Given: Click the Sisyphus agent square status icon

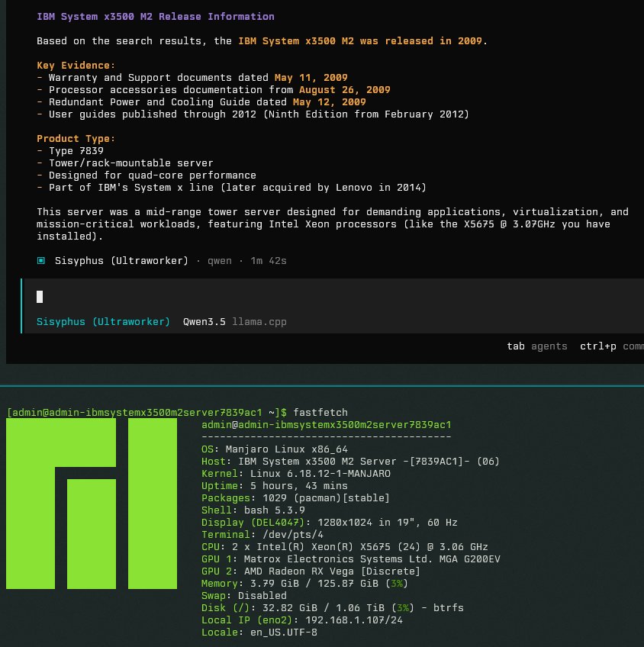Looking at the screenshot, I should click(41, 260).
